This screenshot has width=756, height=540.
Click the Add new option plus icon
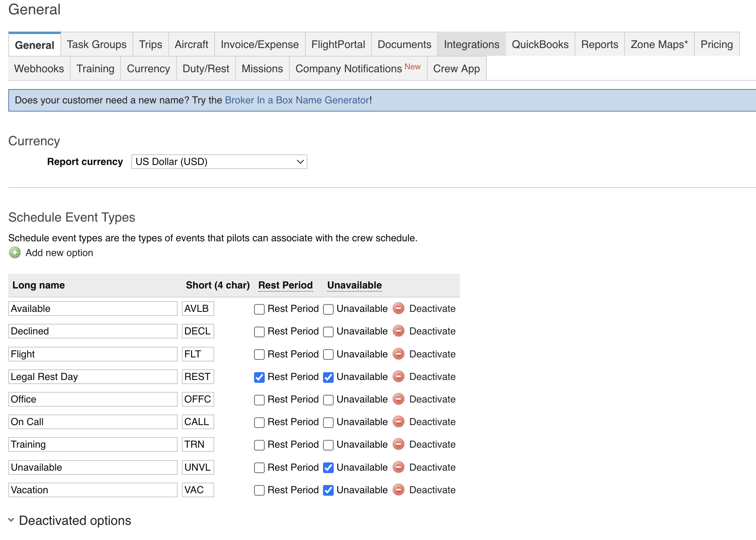(14, 253)
